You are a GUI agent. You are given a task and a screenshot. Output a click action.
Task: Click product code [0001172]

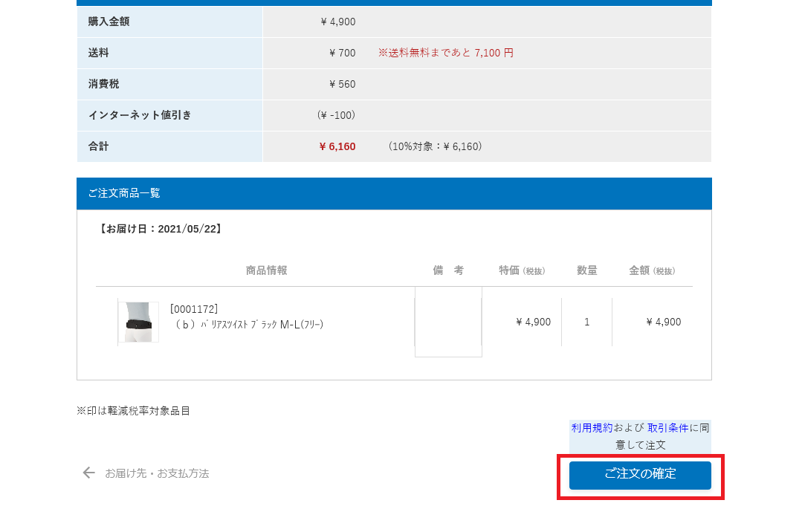[194, 309]
